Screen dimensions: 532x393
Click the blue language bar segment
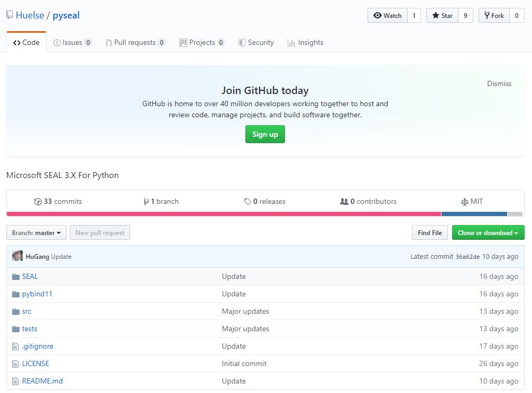coord(474,214)
